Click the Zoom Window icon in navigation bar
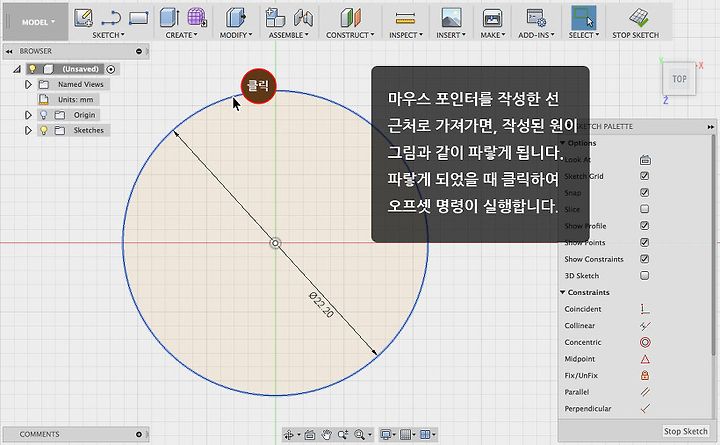This screenshot has width=720, height=445. click(343, 434)
